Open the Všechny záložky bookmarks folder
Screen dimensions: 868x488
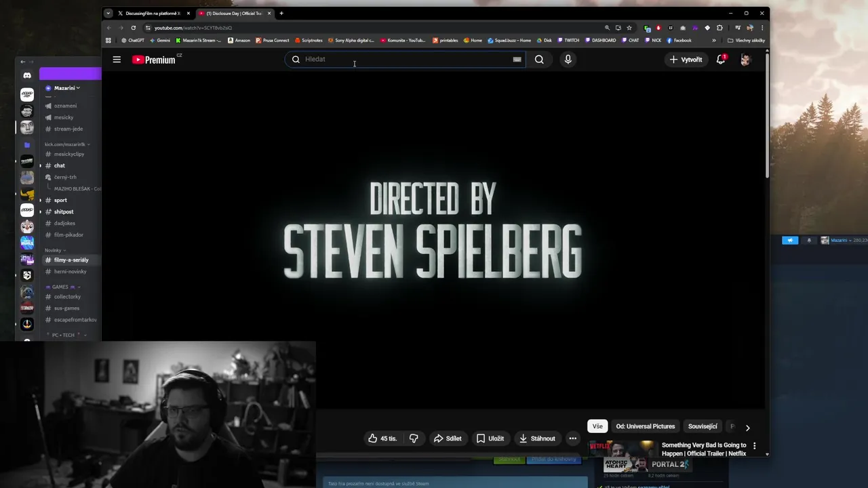tap(746, 40)
